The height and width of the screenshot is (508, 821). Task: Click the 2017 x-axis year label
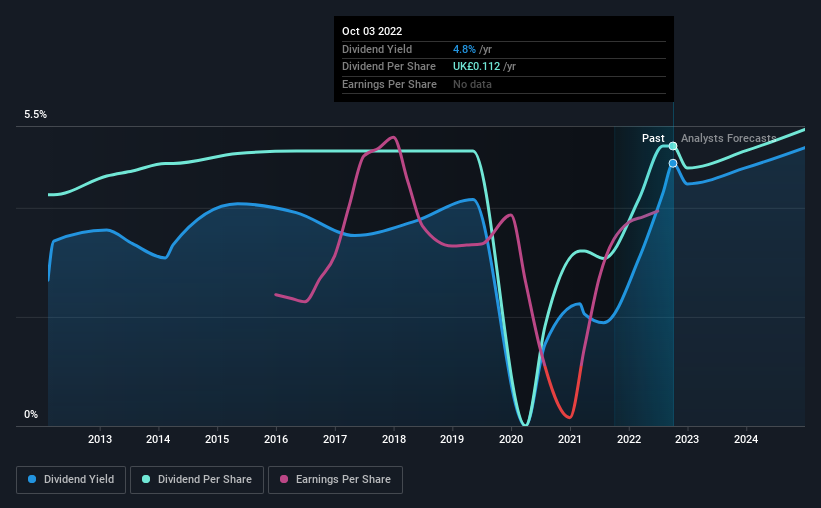click(335, 439)
